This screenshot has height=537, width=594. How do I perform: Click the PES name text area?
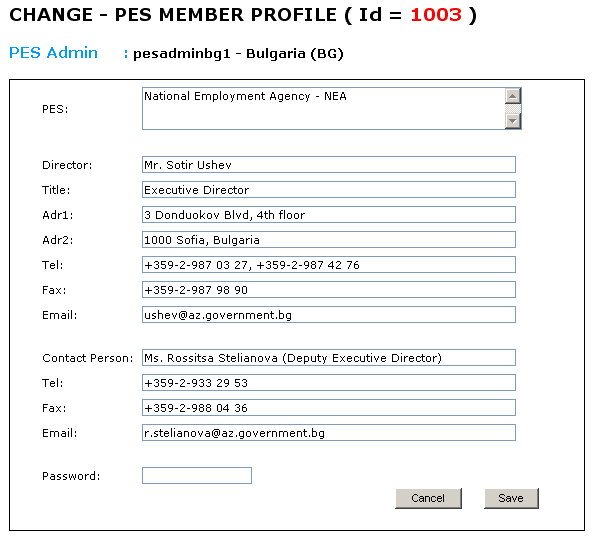(x=324, y=109)
